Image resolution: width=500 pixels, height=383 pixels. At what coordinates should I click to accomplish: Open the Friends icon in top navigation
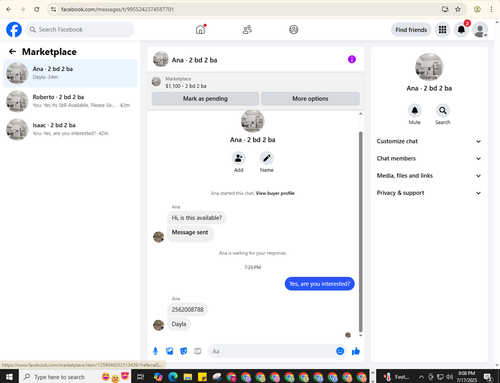click(x=247, y=30)
